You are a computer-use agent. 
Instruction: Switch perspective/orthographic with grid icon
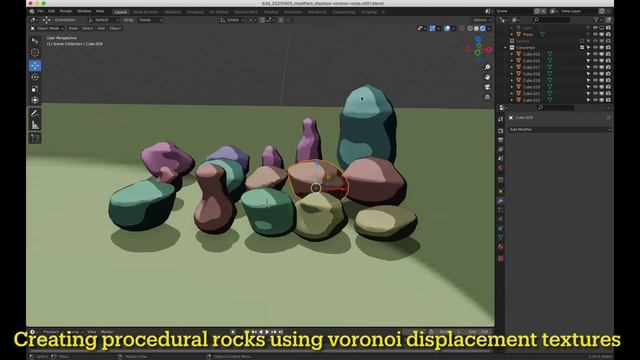[487, 97]
